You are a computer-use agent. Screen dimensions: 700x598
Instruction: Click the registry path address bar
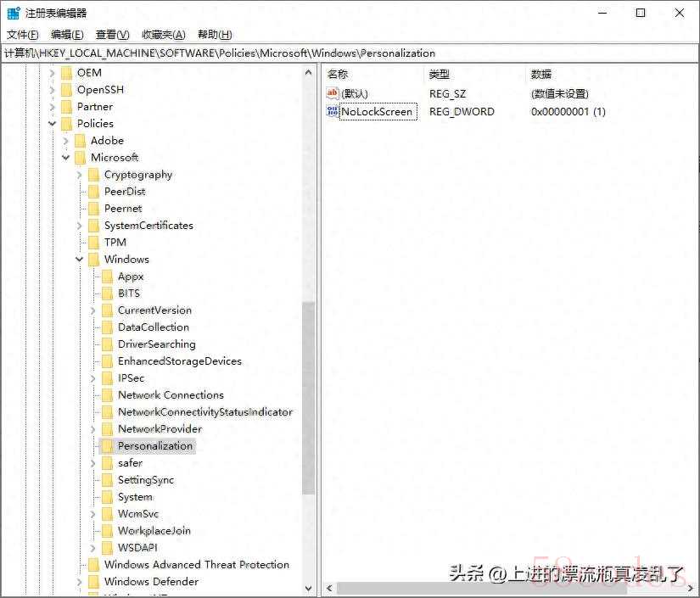[350, 53]
